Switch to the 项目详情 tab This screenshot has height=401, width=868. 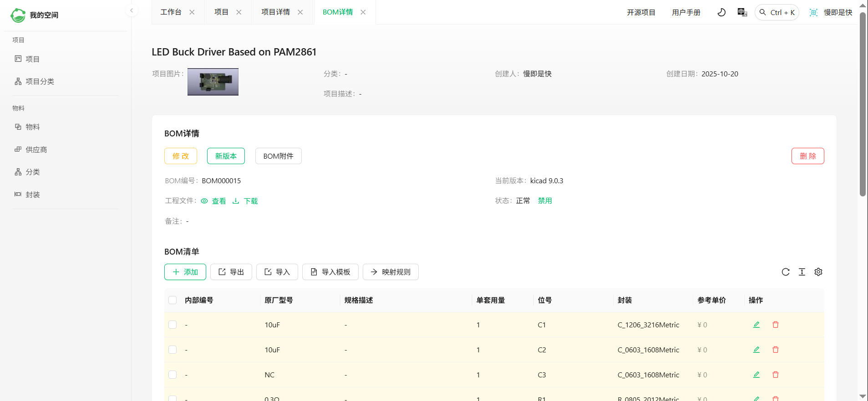tap(275, 12)
